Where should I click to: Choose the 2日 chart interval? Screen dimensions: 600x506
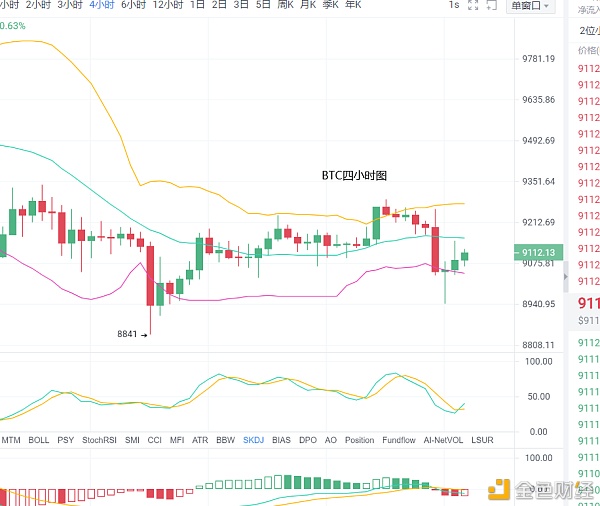pos(219,5)
